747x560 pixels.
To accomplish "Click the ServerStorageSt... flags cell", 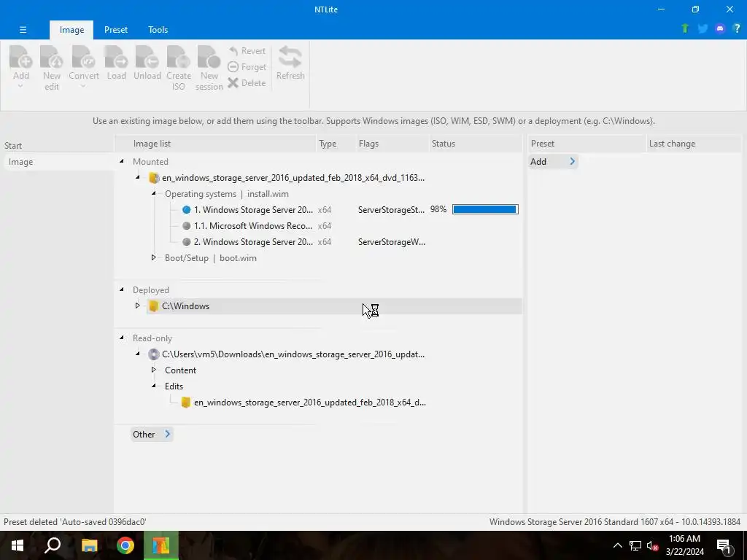I will [x=391, y=210].
